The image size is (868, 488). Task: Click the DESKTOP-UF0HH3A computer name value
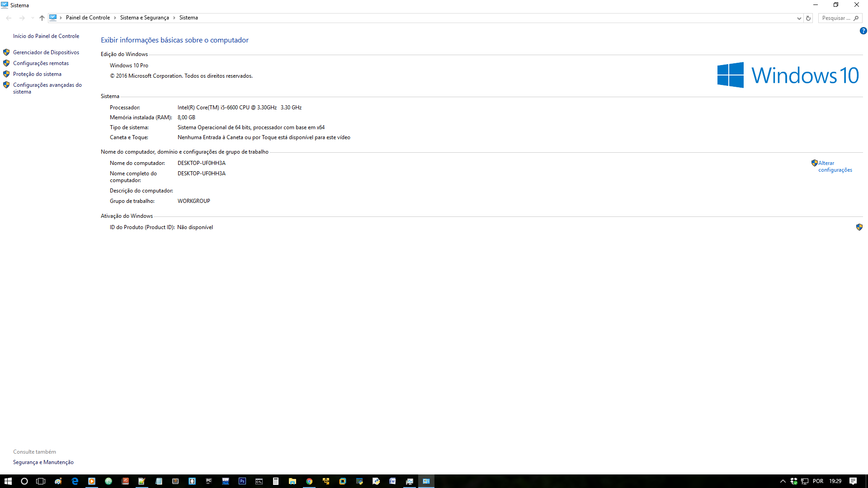(x=202, y=163)
